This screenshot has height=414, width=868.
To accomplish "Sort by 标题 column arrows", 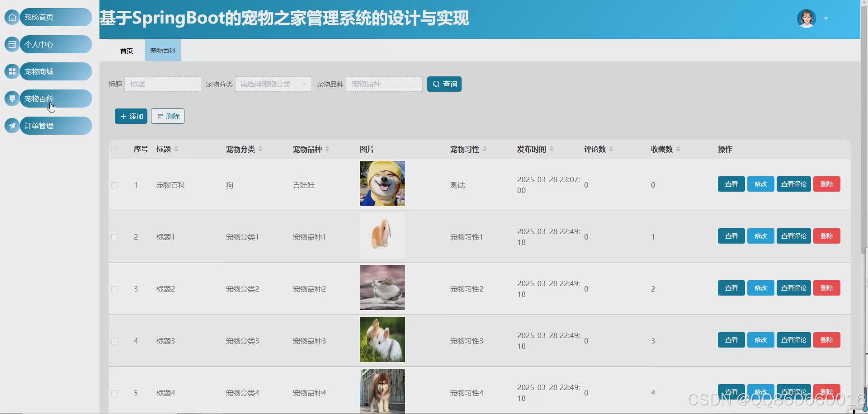I will (x=176, y=149).
